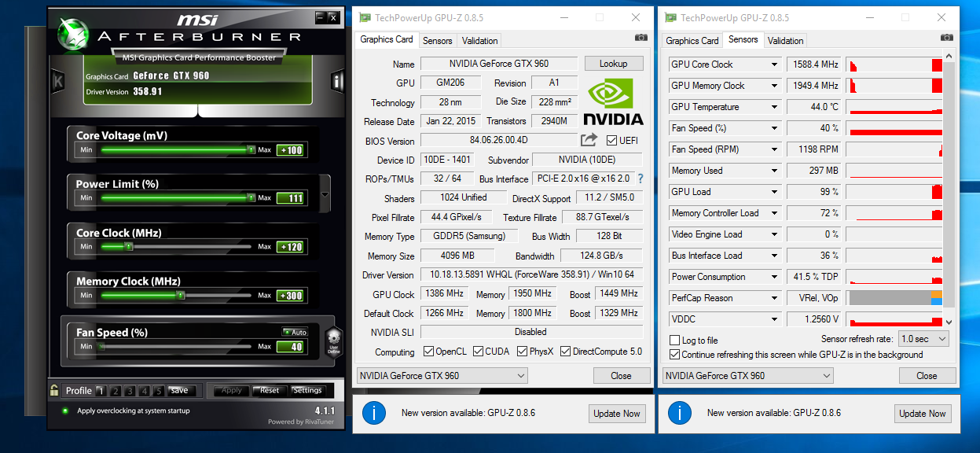The height and width of the screenshot is (453, 980).
Task: Click Close in Graphics Card window
Action: point(621,376)
